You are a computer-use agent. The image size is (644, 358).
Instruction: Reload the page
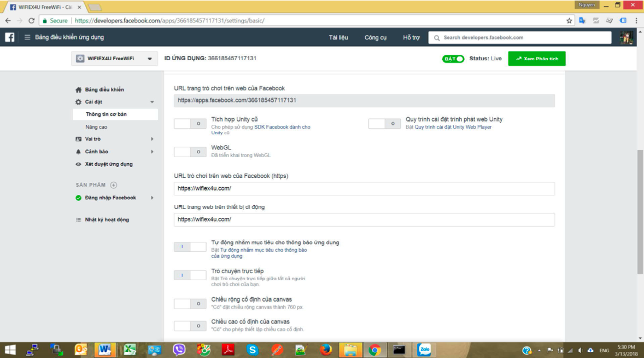32,21
